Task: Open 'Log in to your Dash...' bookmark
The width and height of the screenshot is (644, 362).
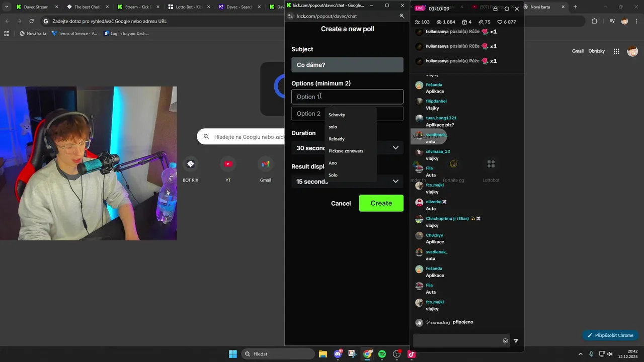Action: (x=126, y=34)
